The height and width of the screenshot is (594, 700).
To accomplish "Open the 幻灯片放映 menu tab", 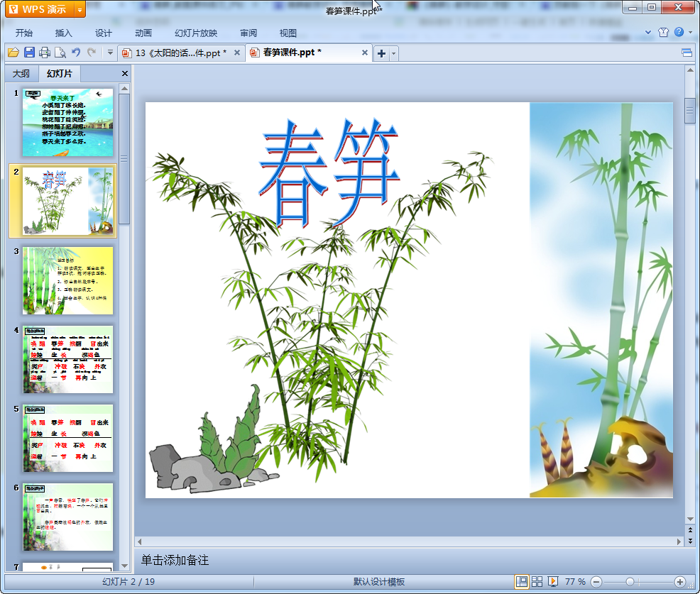I will (195, 33).
